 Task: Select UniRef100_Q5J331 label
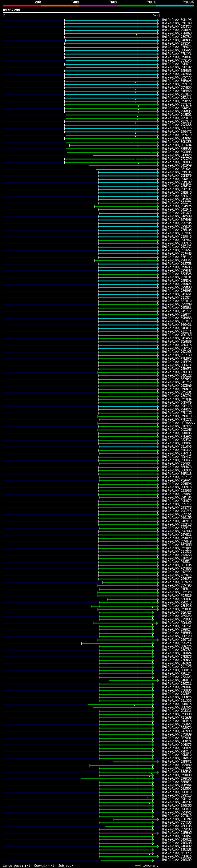(177, 711)
